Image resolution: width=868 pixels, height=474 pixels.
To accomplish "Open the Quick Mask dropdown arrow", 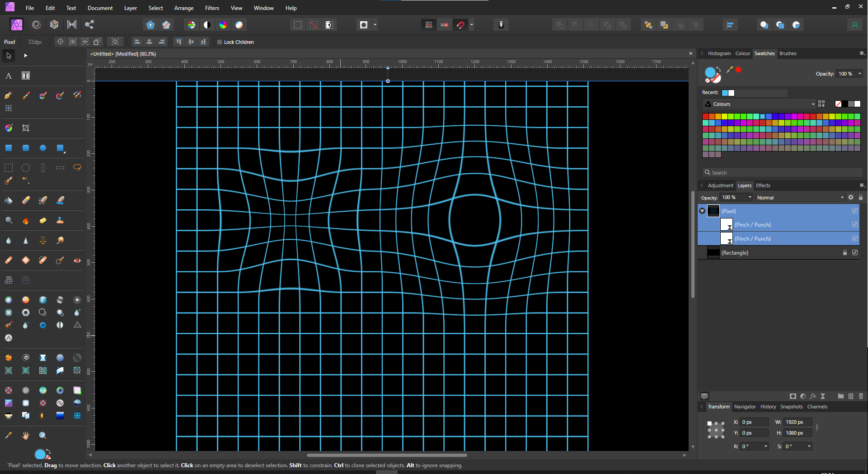I will coord(375,25).
